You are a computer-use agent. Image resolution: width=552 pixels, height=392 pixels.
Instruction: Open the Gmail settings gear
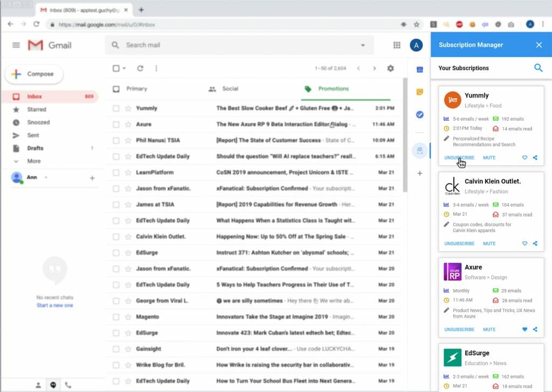pos(390,68)
